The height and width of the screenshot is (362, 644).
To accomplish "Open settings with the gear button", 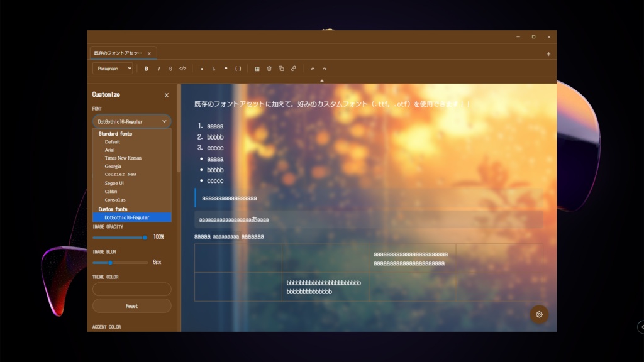I will 539,314.
